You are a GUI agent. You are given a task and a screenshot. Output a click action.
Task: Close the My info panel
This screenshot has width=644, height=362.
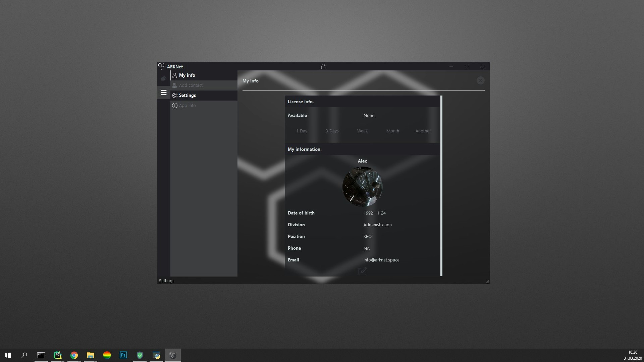tap(480, 80)
